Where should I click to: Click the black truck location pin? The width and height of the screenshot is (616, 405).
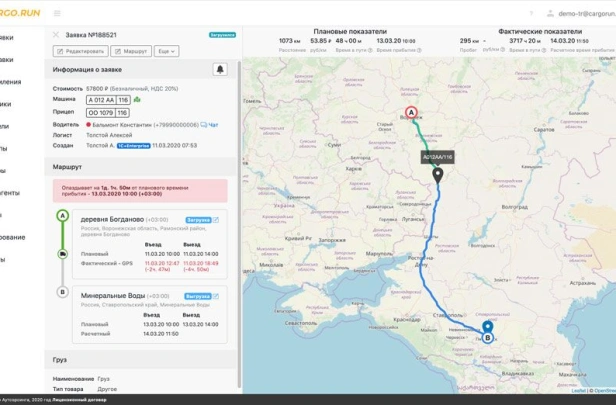(437, 175)
